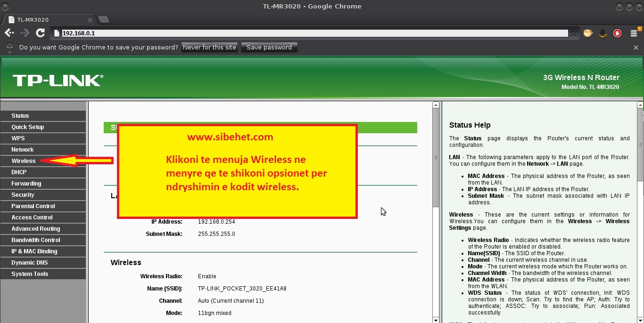The width and height of the screenshot is (644, 323).
Task: Open a new browser tab
Action: [104, 19]
